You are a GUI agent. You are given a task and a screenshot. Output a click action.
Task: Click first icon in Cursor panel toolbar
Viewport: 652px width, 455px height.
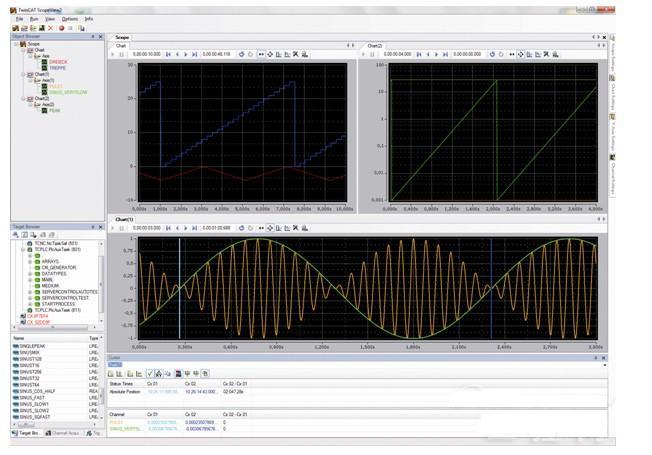[111, 373]
